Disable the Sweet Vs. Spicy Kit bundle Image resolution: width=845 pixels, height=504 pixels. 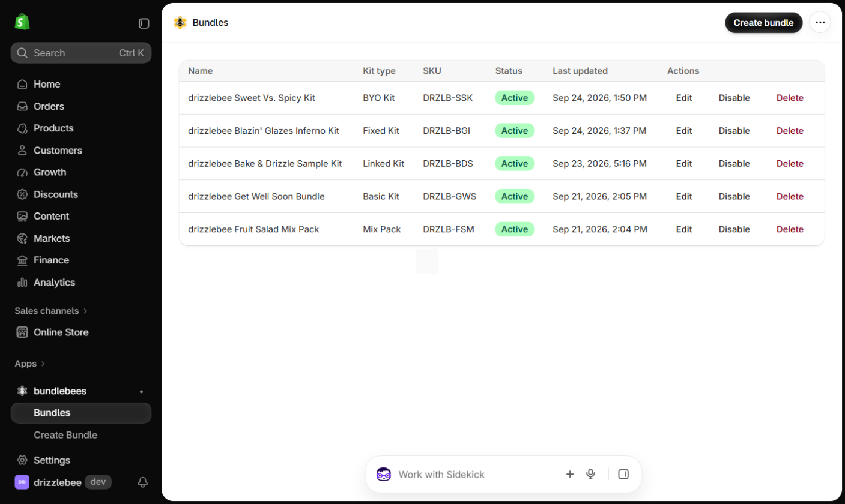(734, 98)
